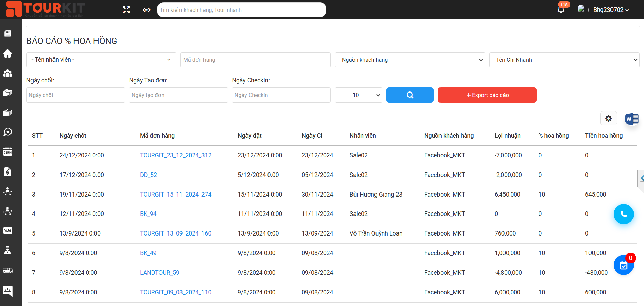Click the blue search button
This screenshot has height=306, width=644.
410,95
